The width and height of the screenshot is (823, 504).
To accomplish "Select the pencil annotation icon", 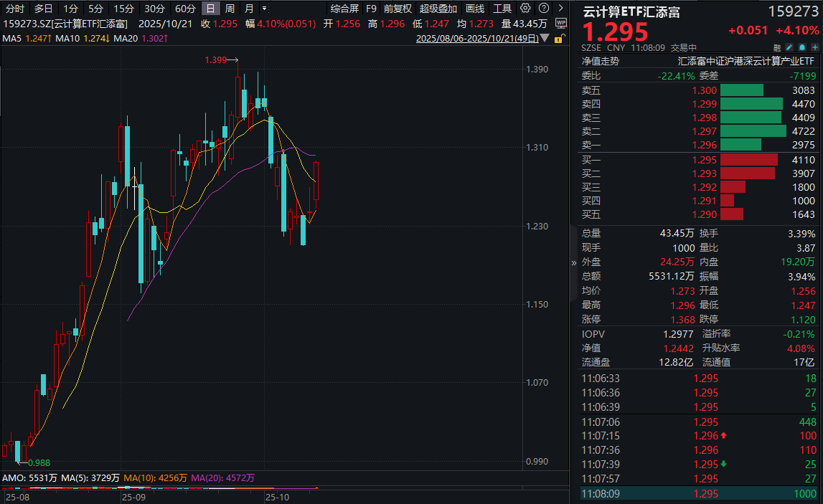I will coord(789,47).
